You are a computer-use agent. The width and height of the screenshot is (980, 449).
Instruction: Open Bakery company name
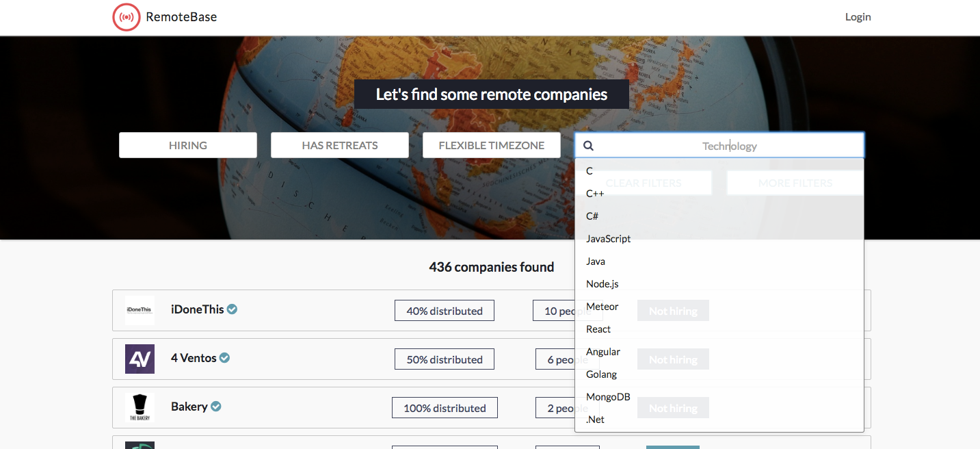[x=189, y=407]
